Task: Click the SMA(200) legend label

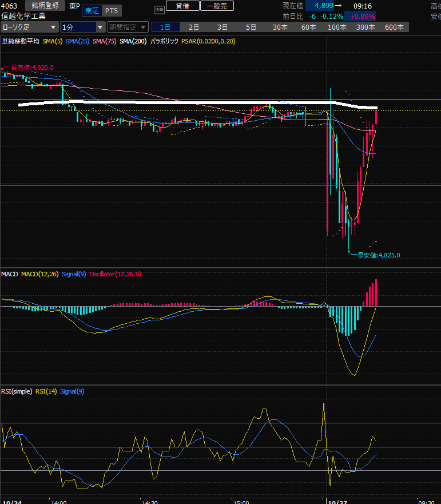Action: (x=133, y=41)
